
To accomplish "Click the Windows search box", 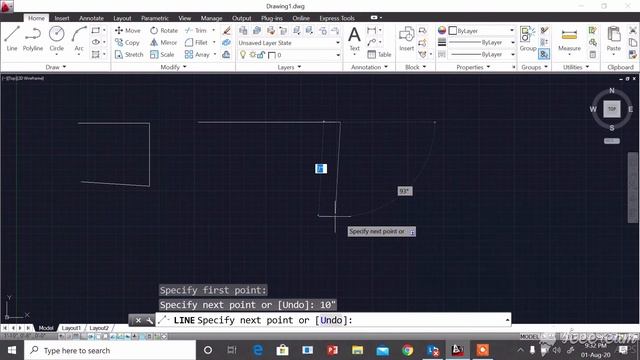I will click(110, 350).
